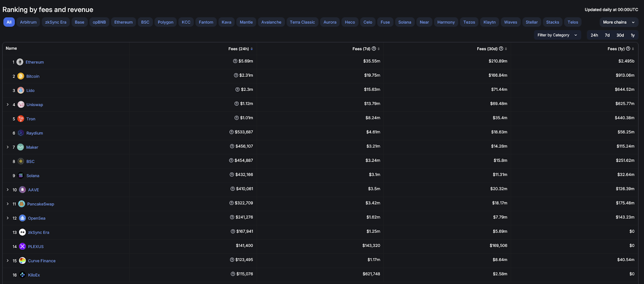Click the help icon beside Fees (1y) header
644x284 pixels.
click(628, 49)
